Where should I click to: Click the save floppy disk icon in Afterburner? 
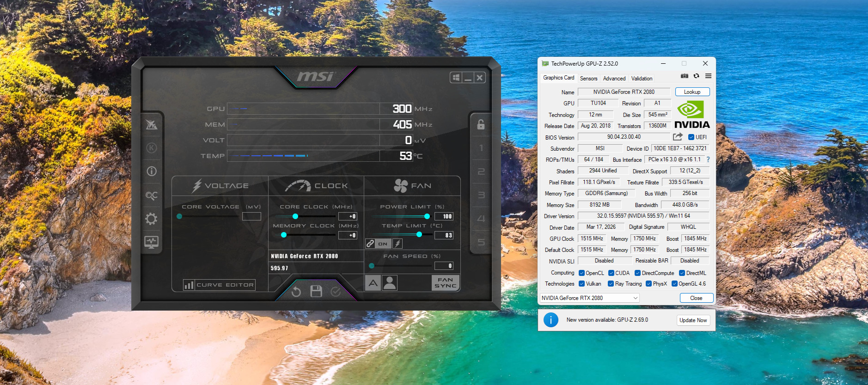pyautogui.click(x=316, y=291)
